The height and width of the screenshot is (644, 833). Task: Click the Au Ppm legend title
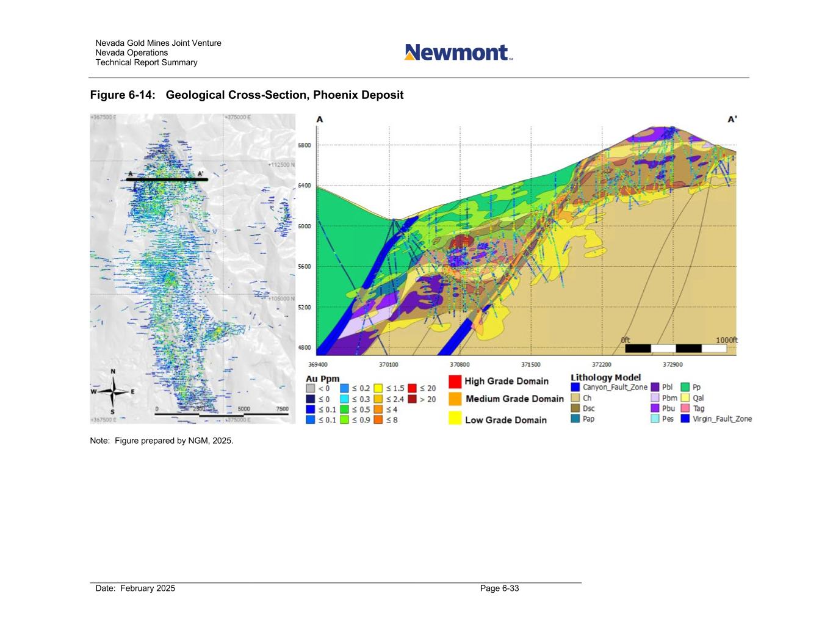(x=322, y=378)
